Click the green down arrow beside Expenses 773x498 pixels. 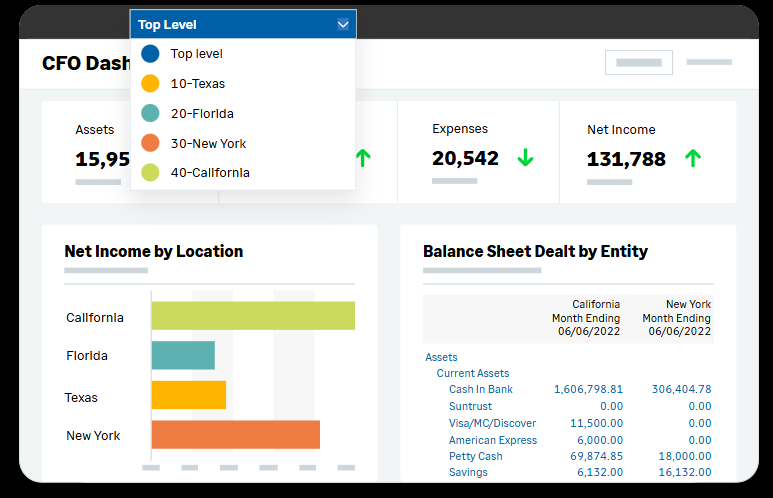coord(525,158)
